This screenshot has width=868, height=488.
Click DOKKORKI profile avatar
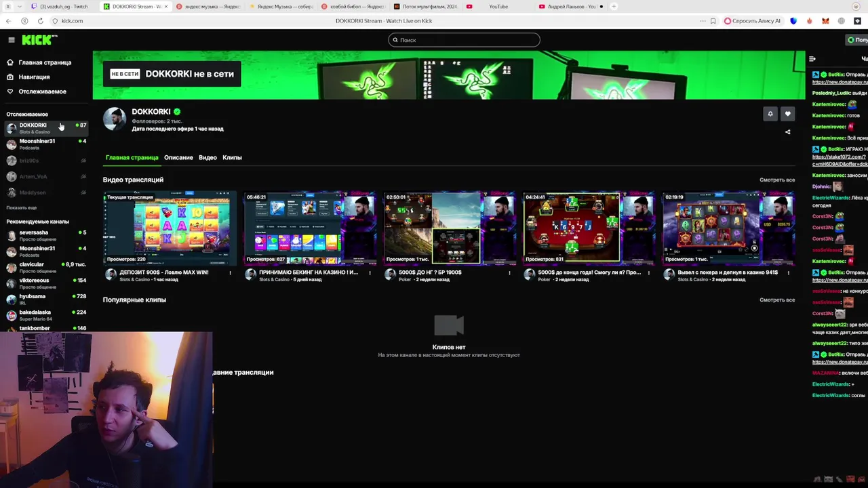(x=115, y=119)
